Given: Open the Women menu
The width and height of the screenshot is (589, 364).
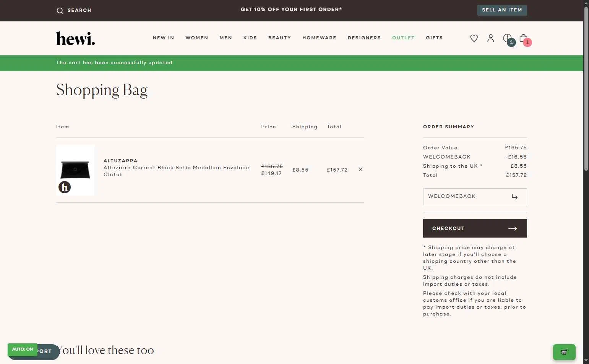Looking at the screenshot, I should click(197, 38).
